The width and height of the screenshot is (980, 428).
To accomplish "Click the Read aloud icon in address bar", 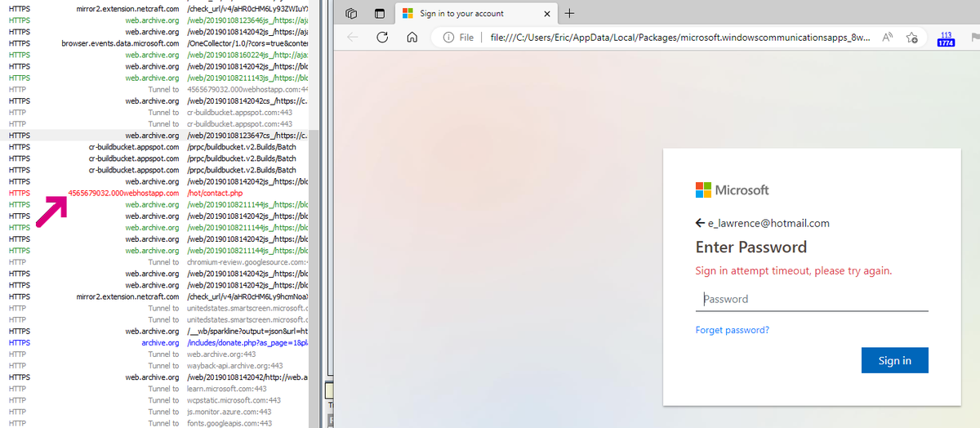I will coord(888,38).
